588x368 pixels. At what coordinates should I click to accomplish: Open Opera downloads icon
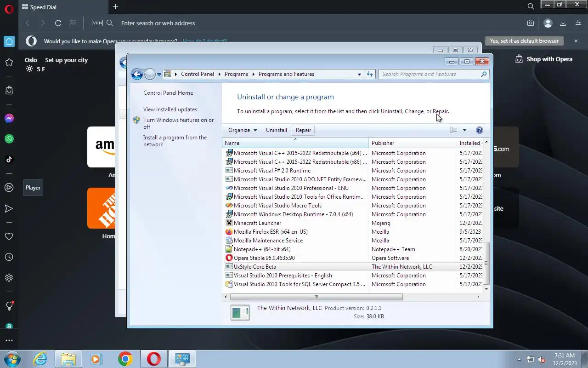[x=563, y=23]
